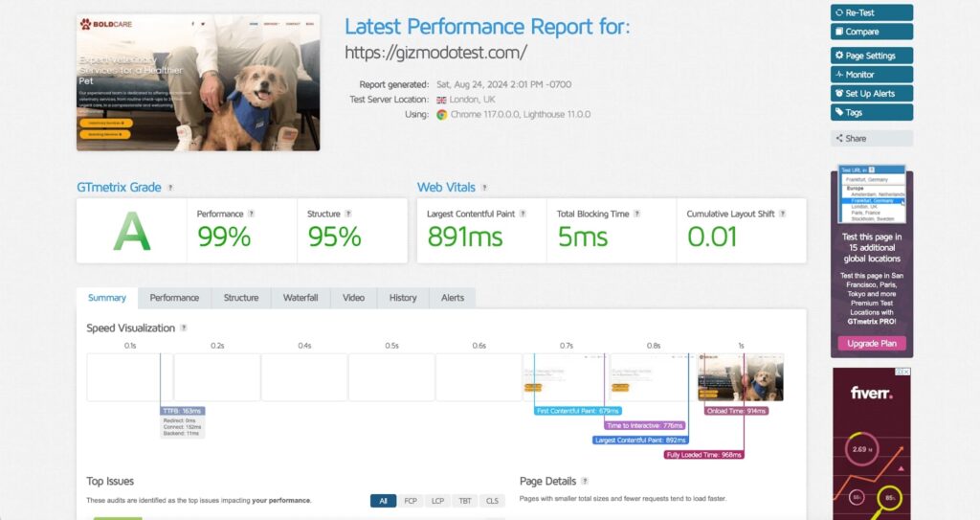Screen dimensions: 980x520
Task: Click the 99% Performance score
Action: click(x=224, y=237)
